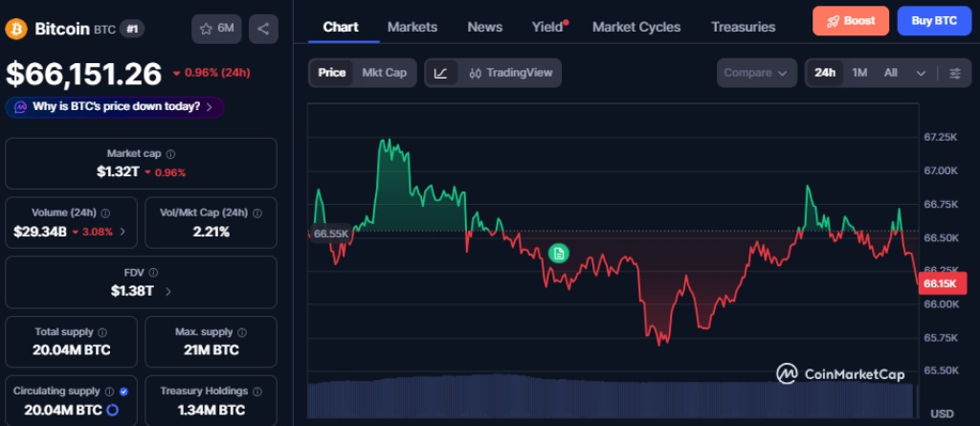Open Market cap info tooltip icon
Screen dimensions: 980x426
pos(170,154)
